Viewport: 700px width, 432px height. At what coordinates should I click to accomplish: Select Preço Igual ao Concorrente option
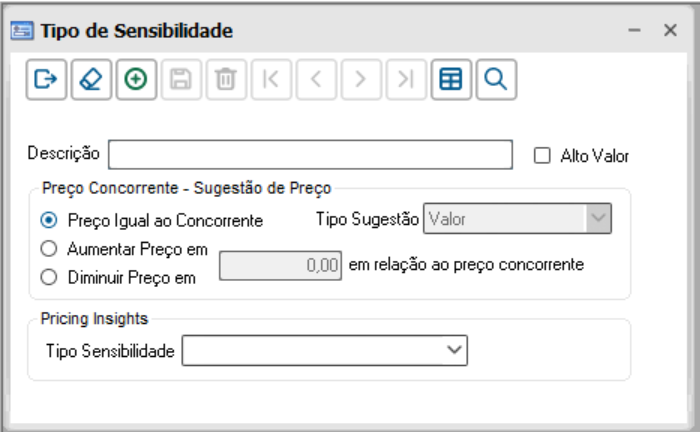[48, 220]
